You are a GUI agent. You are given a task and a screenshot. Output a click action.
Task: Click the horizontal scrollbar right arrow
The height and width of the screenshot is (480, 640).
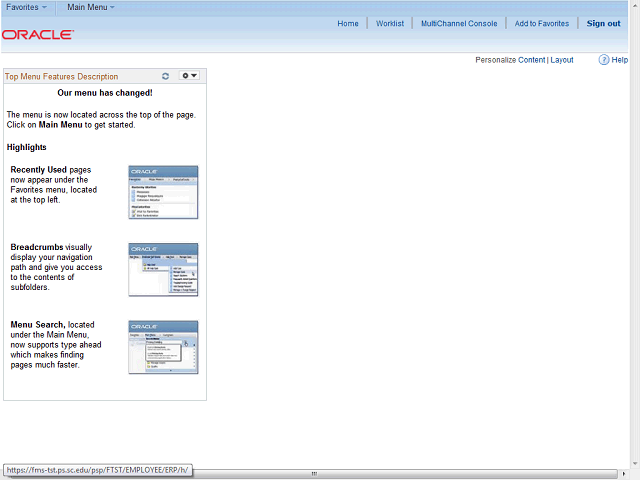pyautogui.click(x=623, y=473)
